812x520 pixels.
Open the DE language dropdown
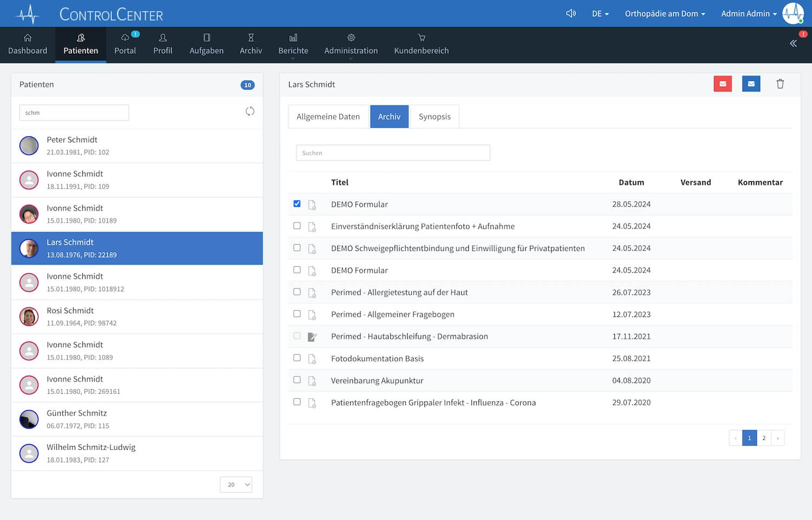tap(600, 14)
